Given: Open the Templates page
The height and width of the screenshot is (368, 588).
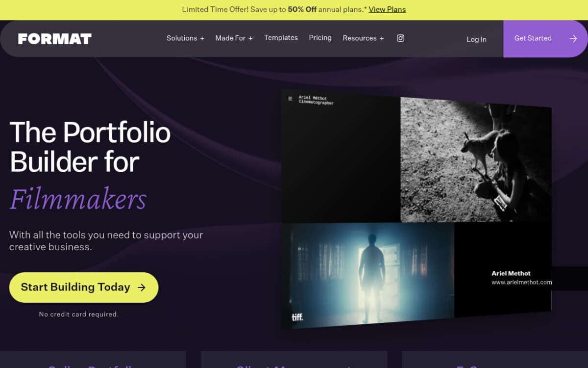Looking at the screenshot, I should pos(281,38).
